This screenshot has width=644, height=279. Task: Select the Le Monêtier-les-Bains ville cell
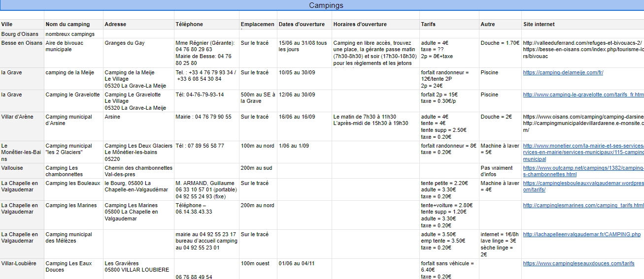[22, 152]
